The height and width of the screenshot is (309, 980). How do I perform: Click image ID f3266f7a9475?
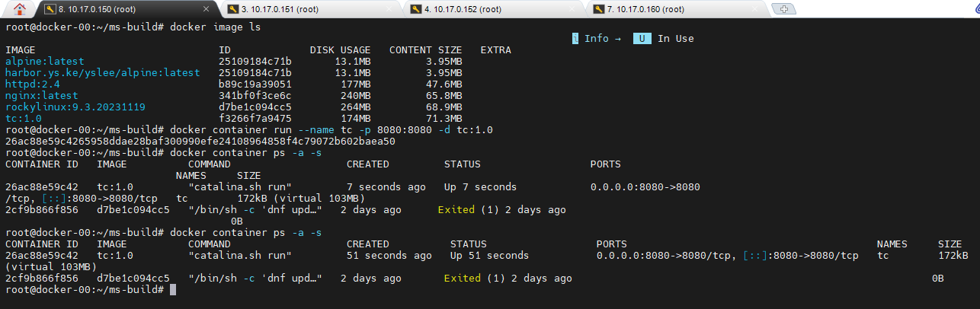pyautogui.click(x=255, y=118)
